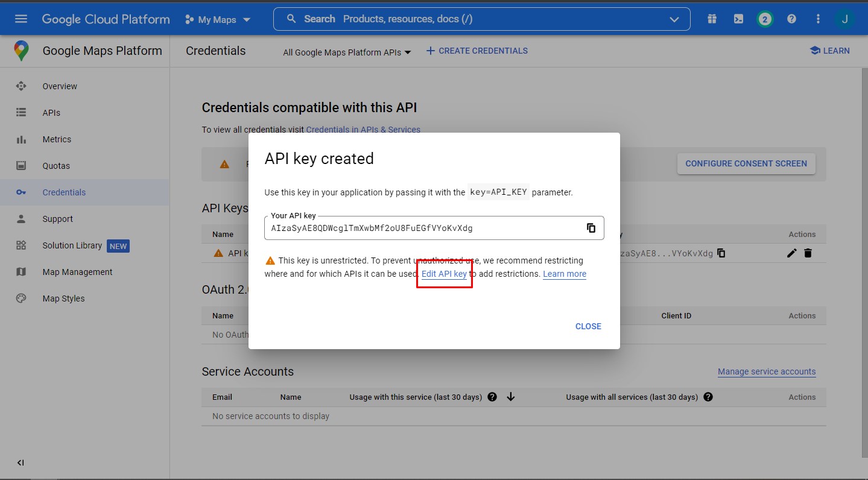Click help icon beside usage with this service
Image resolution: width=868 pixels, height=480 pixels.
492,397
